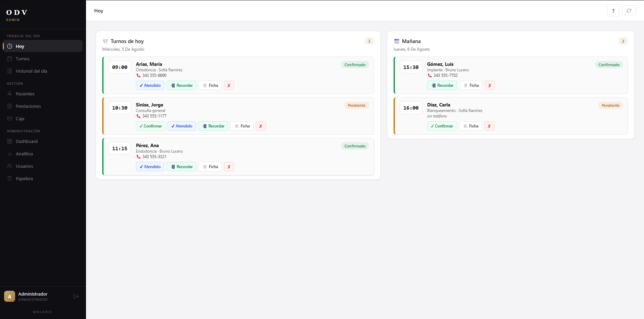Open Ficha for Sinise, Jorge
The image size is (644, 319).
[x=242, y=126]
